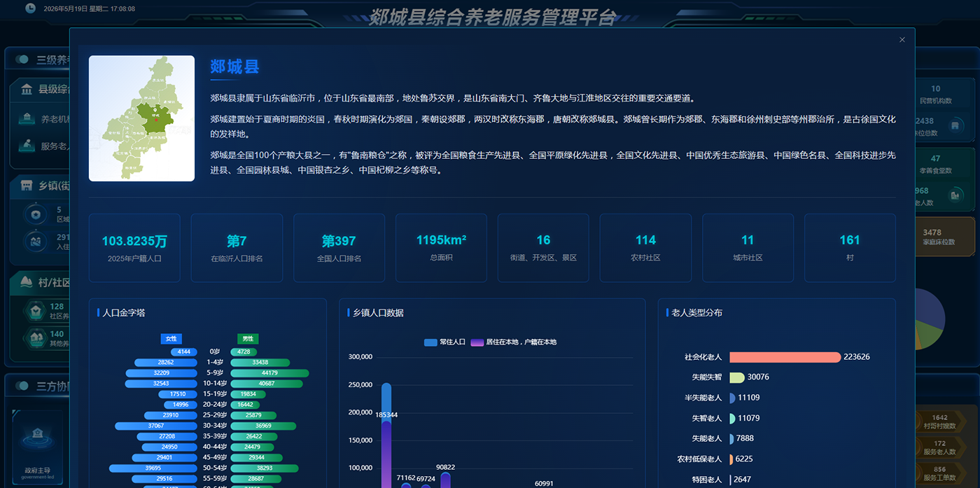Toggle the 三级养老 panel switch
The height and width of the screenshot is (488, 980).
pos(22,60)
